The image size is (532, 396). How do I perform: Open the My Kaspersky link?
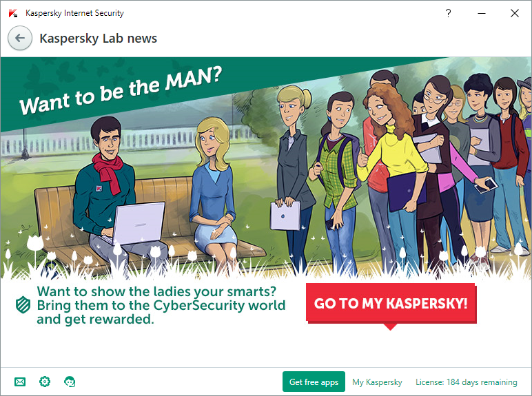tap(377, 382)
